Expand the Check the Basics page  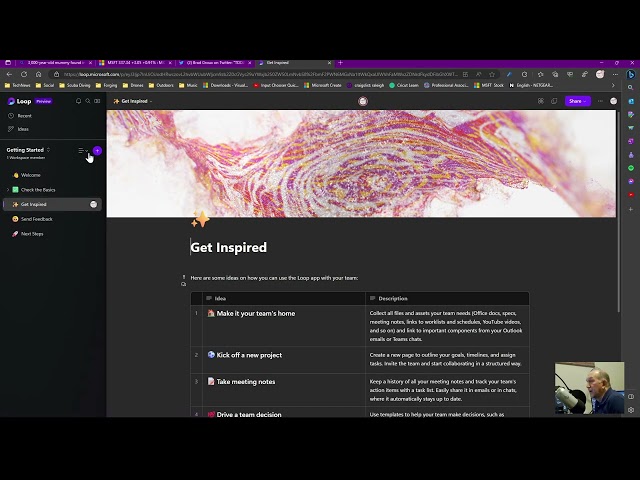click(8, 190)
